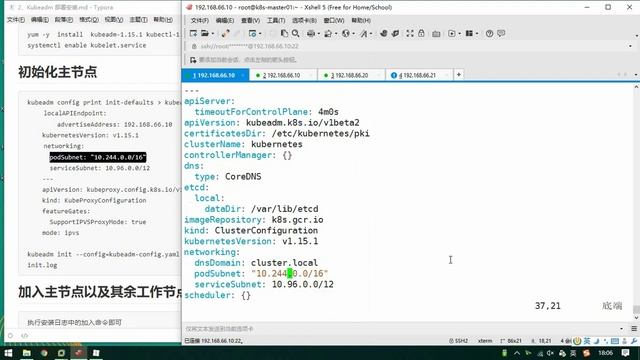Switch to session tab 4 192.168.66.21
This screenshot has width=640, height=360.
click(x=418, y=76)
